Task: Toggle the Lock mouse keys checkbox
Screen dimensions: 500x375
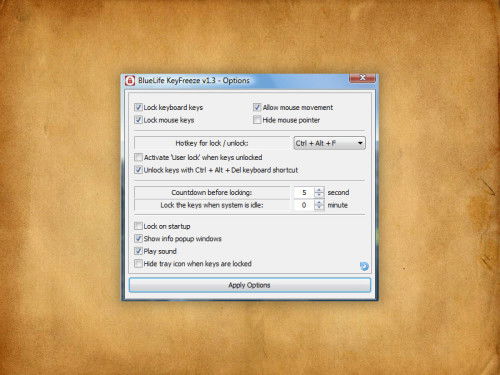Action: tap(138, 120)
